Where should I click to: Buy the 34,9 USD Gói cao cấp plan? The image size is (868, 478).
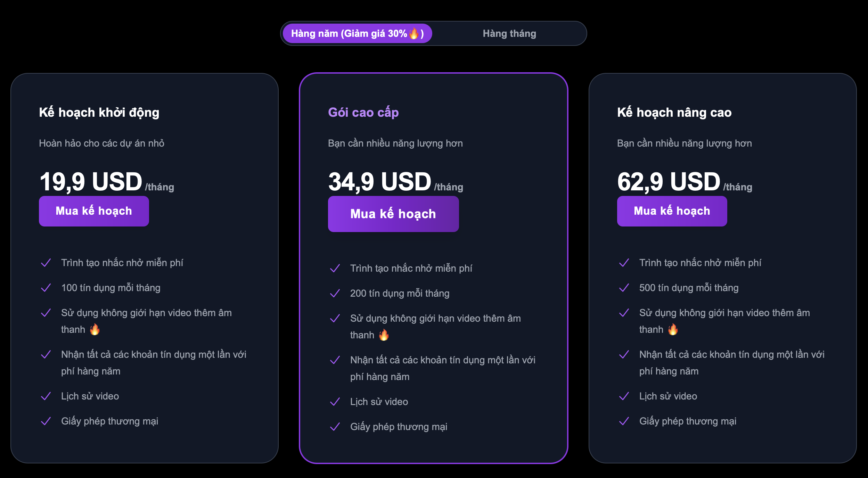393,214
